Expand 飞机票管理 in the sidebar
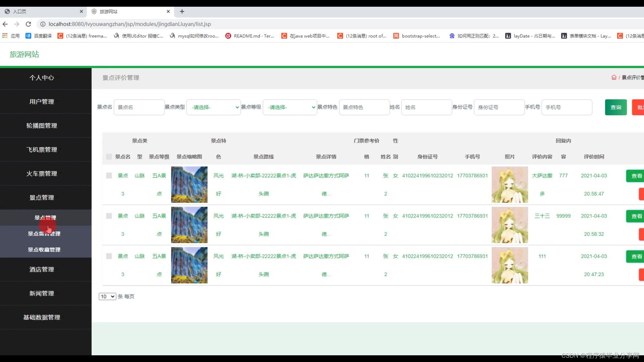 click(42, 149)
